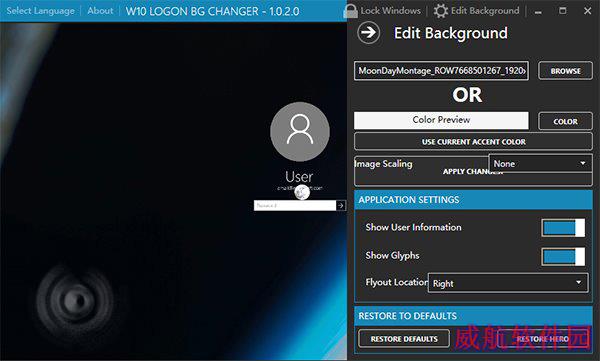Click the user avatar icon in preview
This screenshot has height=361, width=600.
click(x=300, y=131)
